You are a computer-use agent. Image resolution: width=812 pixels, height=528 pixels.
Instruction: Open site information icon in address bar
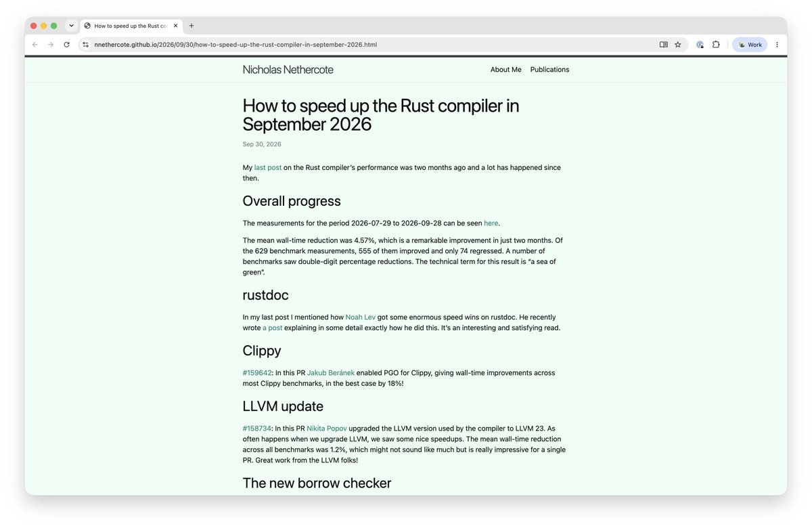pyautogui.click(x=86, y=45)
